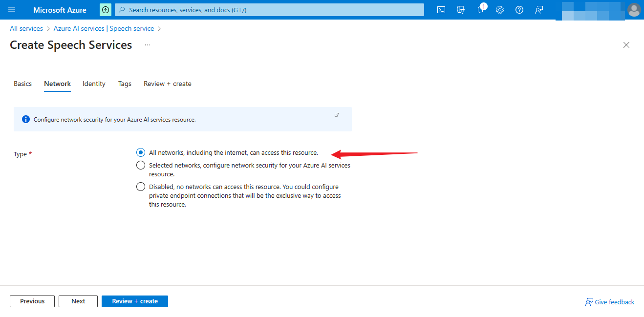Viewport: 644px width, 317px height.
Task: Select the All networks radio option
Action: (x=141, y=152)
